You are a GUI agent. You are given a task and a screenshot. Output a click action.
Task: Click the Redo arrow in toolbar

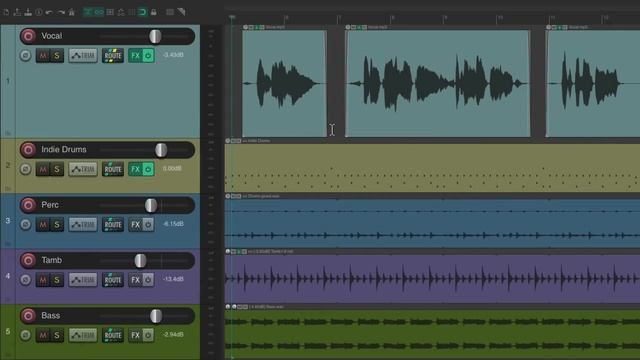(61, 12)
